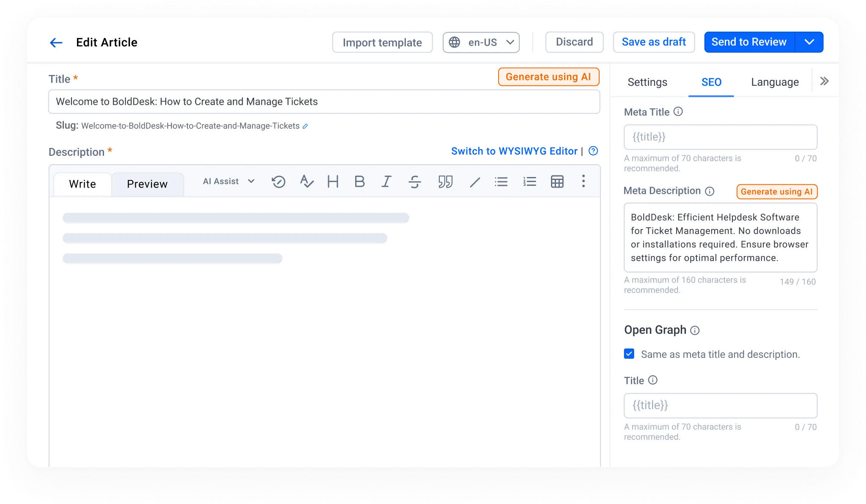This screenshot has width=866, height=504.
Task: Expand the Send to Review dropdown arrow
Action: coord(810,42)
